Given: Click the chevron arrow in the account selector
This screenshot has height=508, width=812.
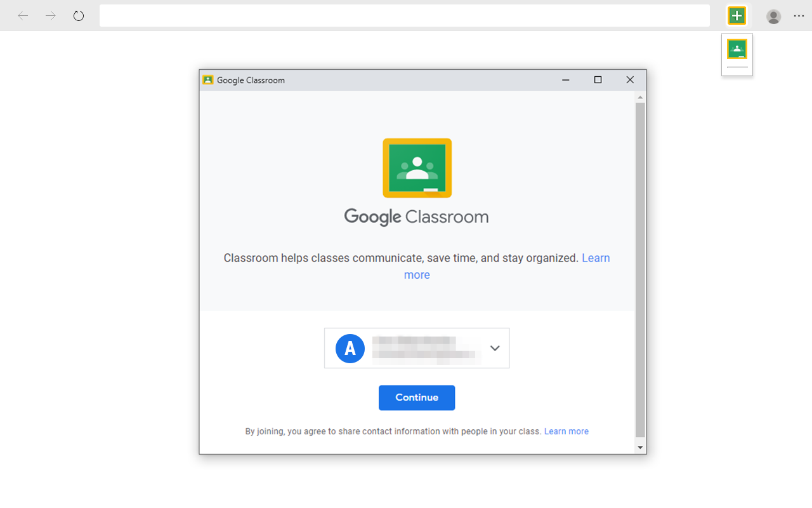Looking at the screenshot, I should coord(495,348).
